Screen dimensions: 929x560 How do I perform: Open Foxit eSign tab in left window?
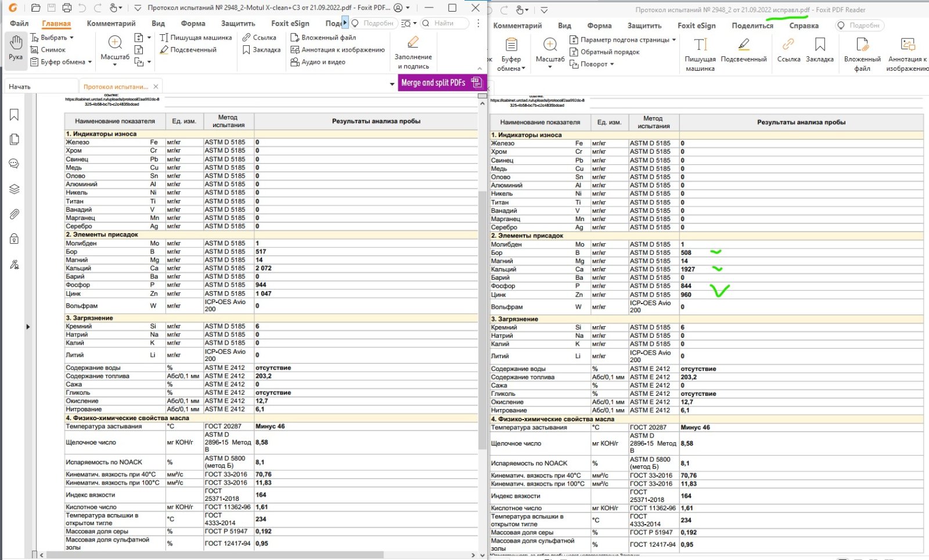290,23
